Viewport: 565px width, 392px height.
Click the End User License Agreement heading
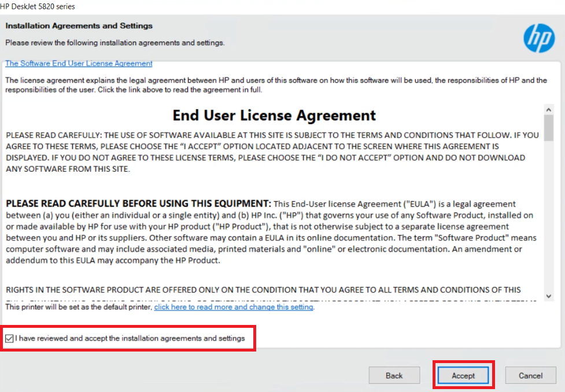pyautogui.click(x=274, y=115)
